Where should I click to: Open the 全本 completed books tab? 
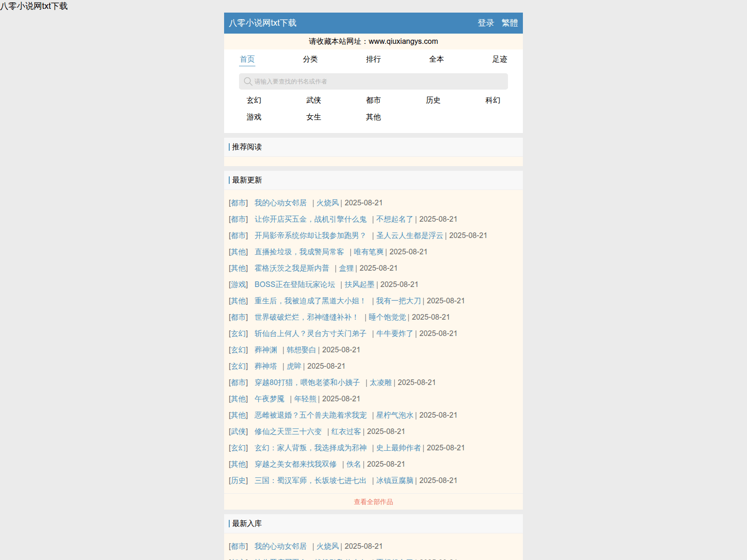436,59
